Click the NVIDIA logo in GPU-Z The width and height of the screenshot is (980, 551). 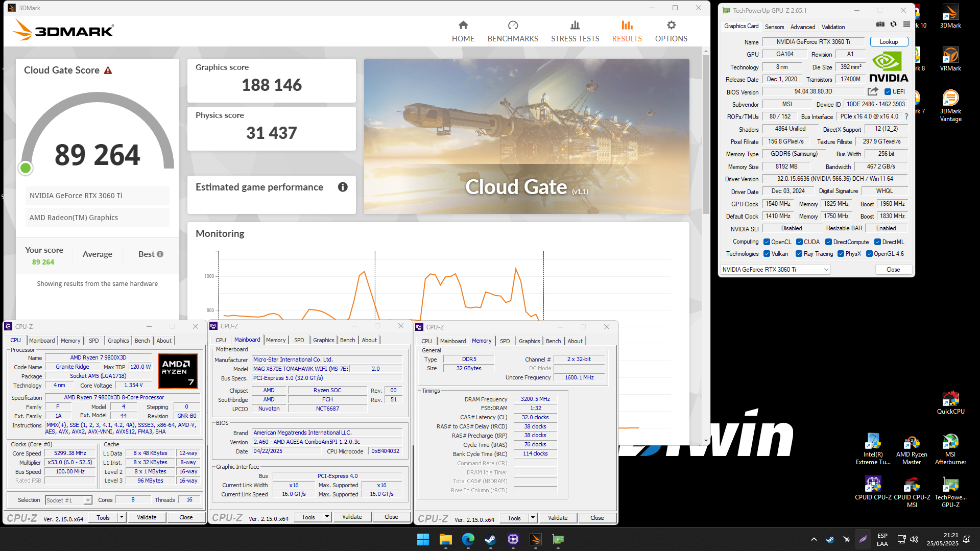tap(889, 66)
